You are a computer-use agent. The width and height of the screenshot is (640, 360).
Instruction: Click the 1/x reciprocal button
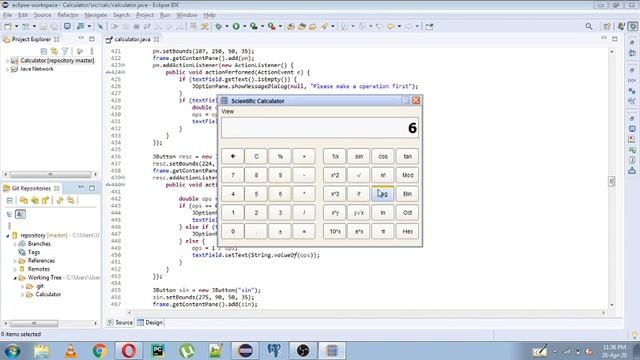335,156
